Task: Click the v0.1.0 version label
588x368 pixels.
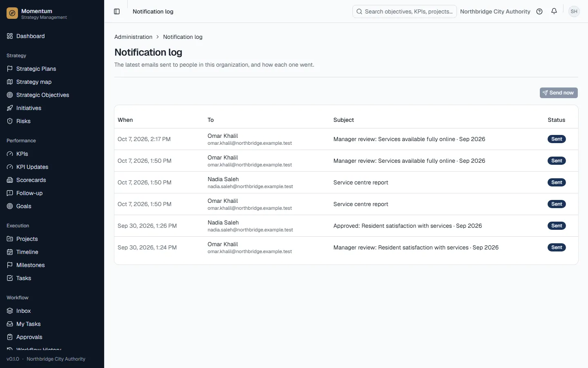Action: coord(13,359)
